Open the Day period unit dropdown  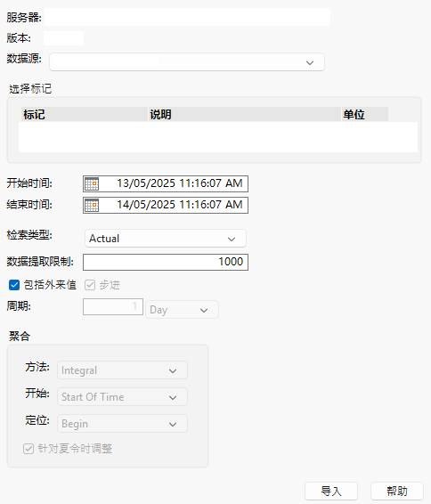[183, 310]
